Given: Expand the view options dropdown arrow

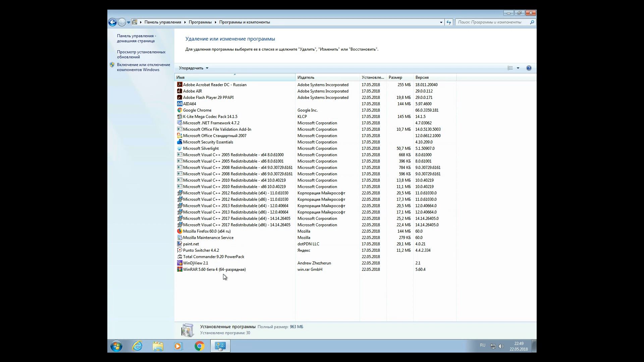Looking at the screenshot, I should tap(518, 68).
